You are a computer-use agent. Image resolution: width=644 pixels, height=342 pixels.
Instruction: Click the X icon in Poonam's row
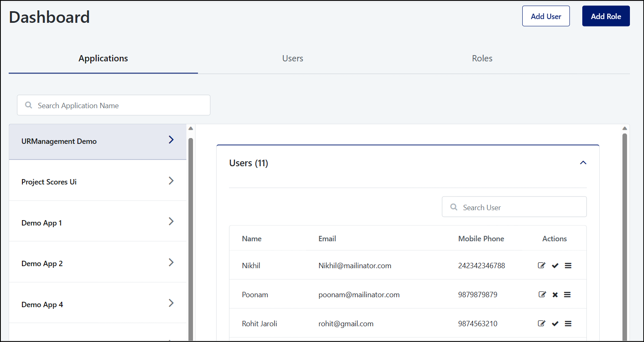click(555, 295)
